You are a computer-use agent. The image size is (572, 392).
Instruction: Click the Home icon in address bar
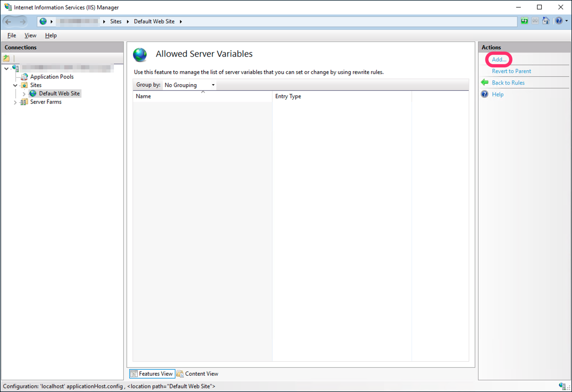(x=546, y=21)
